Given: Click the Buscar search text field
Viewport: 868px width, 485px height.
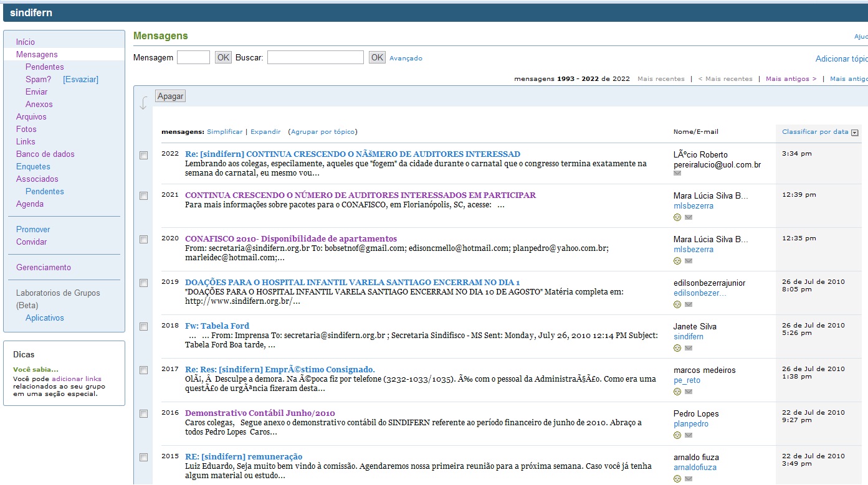Looking at the screenshot, I should click(x=315, y=57).
